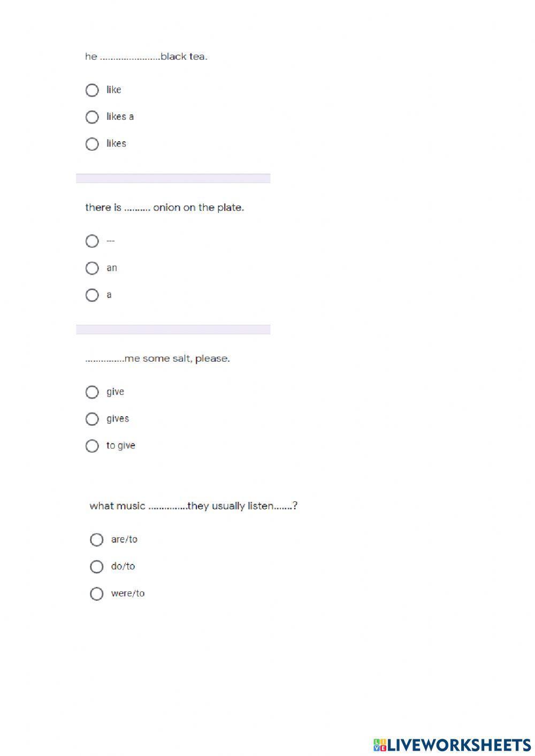Viewport: 535px width, 756px height.
Task: Choose the 'likes a' answer
Action: (92, 117)
